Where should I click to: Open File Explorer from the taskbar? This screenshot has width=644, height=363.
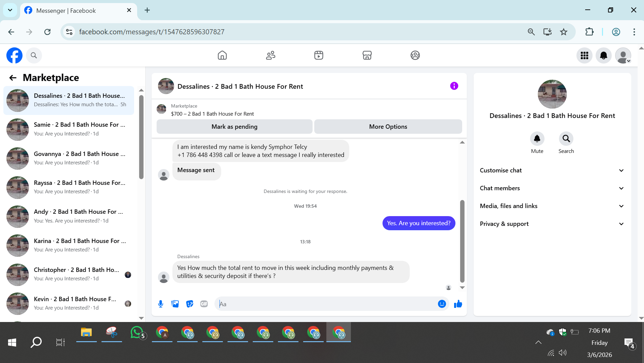tap(86, 333)
